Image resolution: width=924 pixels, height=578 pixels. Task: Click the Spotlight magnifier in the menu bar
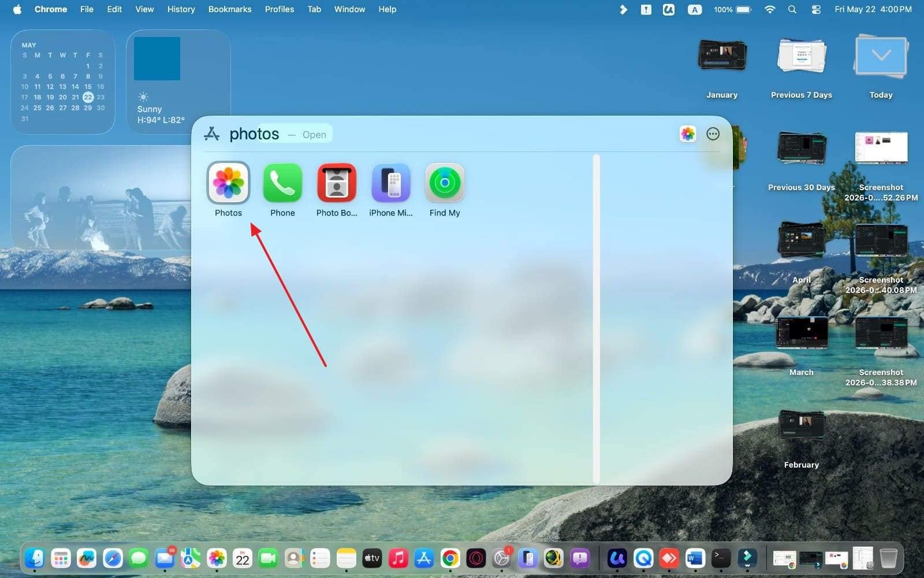(792, 9)
